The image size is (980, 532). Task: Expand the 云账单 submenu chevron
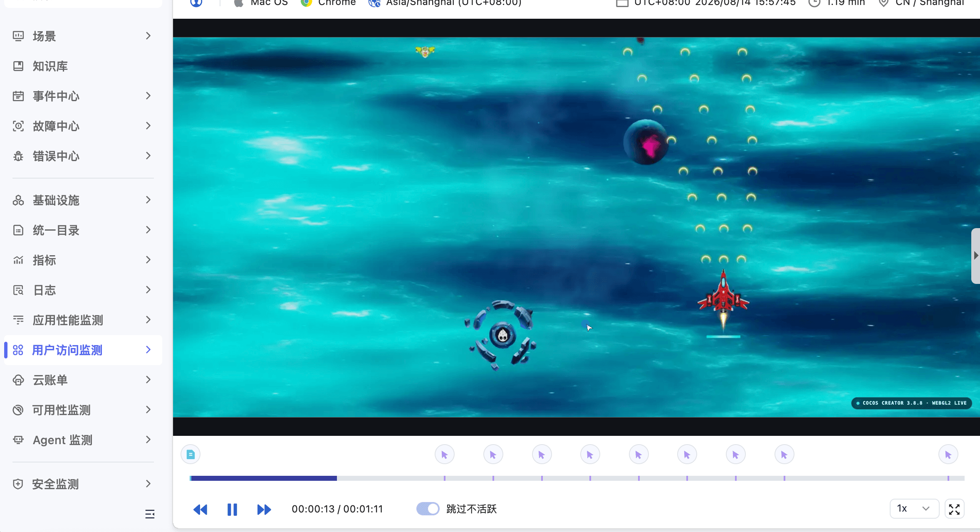tap(148, 380)
